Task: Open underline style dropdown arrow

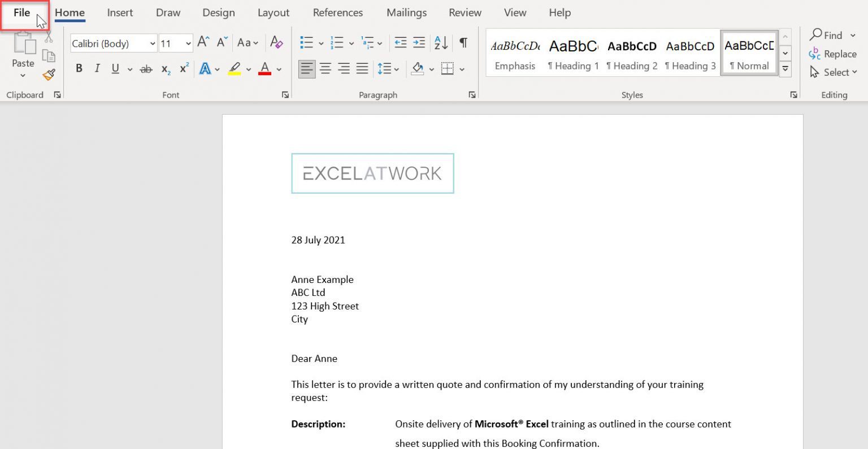Action: tap(129, 69)
